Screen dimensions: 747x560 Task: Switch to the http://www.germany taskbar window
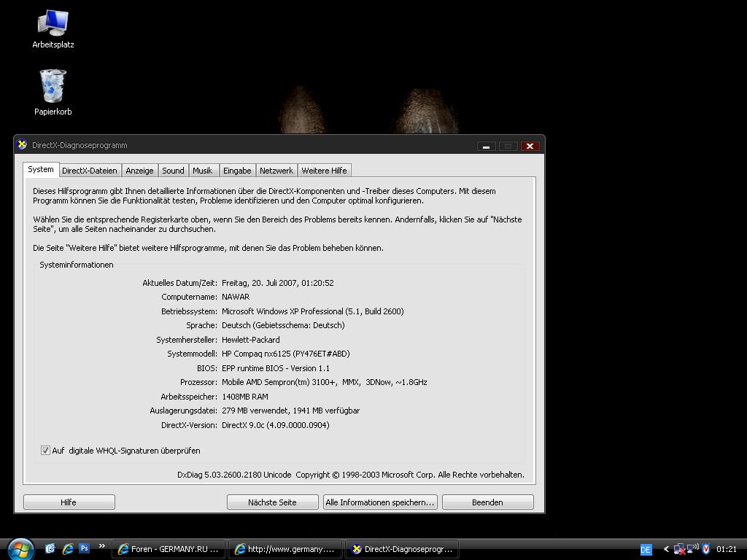285,549
